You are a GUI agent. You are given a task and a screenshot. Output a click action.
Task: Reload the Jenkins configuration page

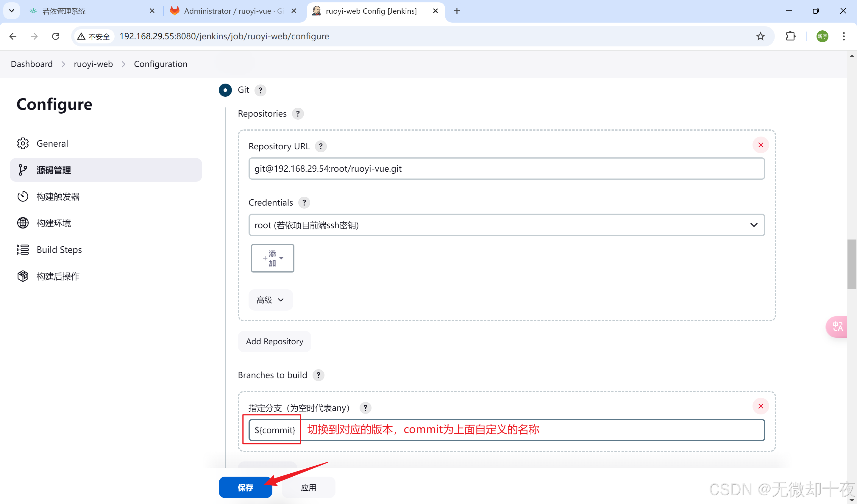point(56,36)
